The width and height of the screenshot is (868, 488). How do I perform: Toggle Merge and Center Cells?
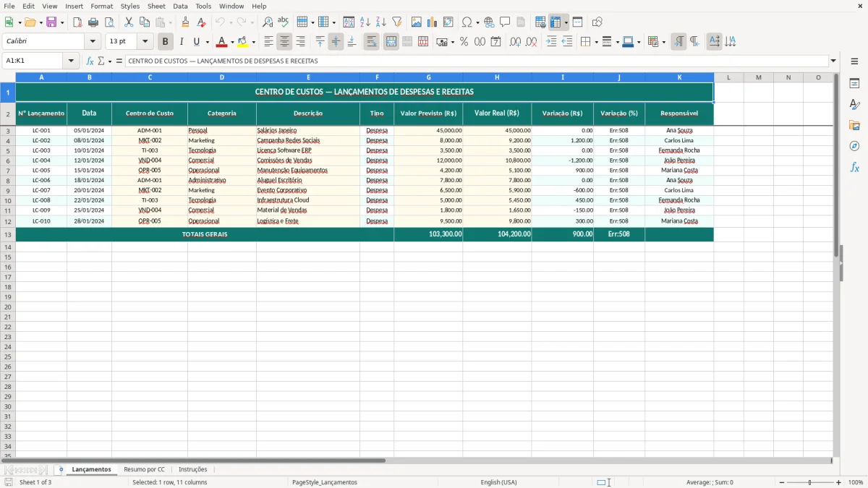pyautogui.click(x=391, y=42)
